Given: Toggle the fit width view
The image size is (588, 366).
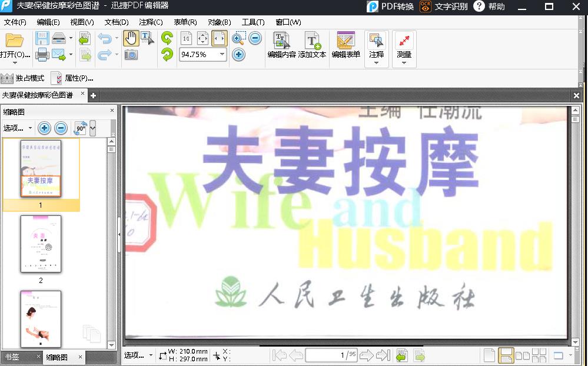Looking at the screenshot, I should tap(219, 38).
